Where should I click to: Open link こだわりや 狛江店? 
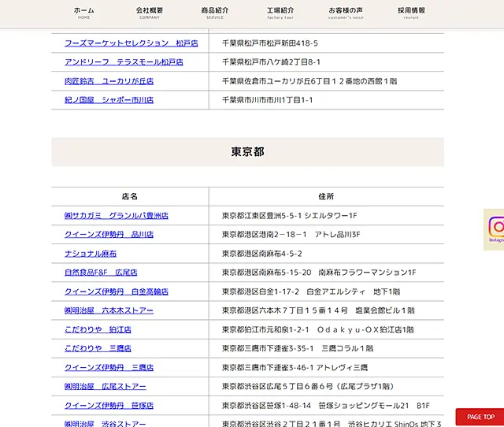[x=98, y=329]
